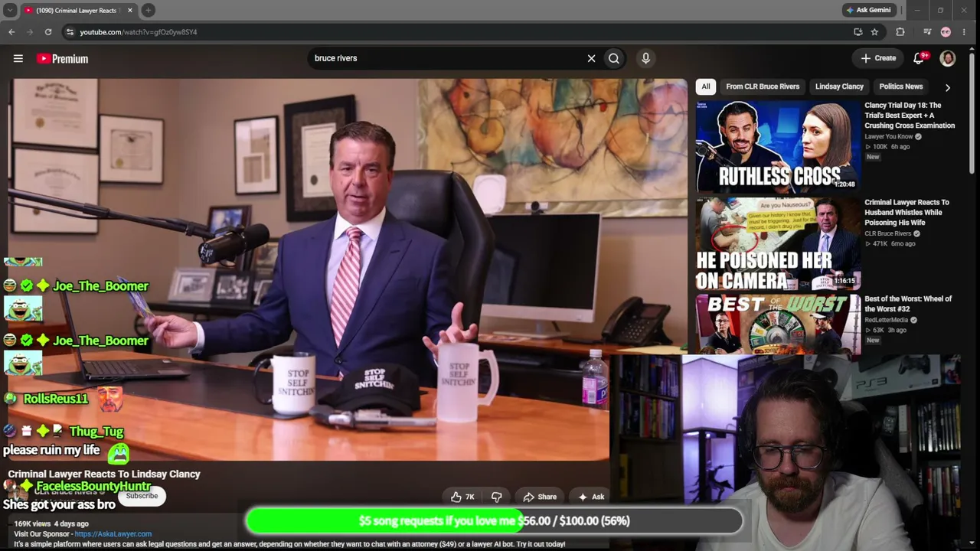Viewport: 980px width, 551px height.
Task: Run search with the magnifying glass button
Action: [x=614, y=58]
